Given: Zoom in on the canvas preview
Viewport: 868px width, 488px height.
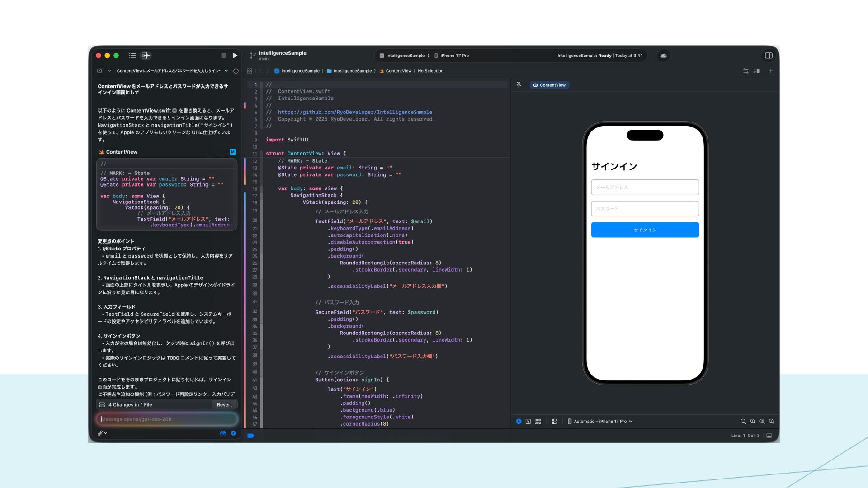Looking at the screenshot, I should (x=771, y=422).
